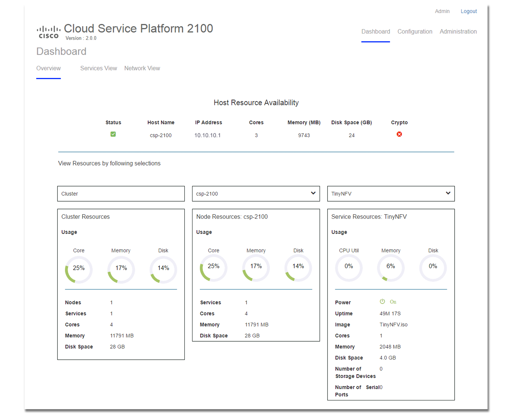The height and width of the screenshot is (420, 525).
Task: Click TinyNFV Memory 6% gauge
Action: [x=391, y=268]
